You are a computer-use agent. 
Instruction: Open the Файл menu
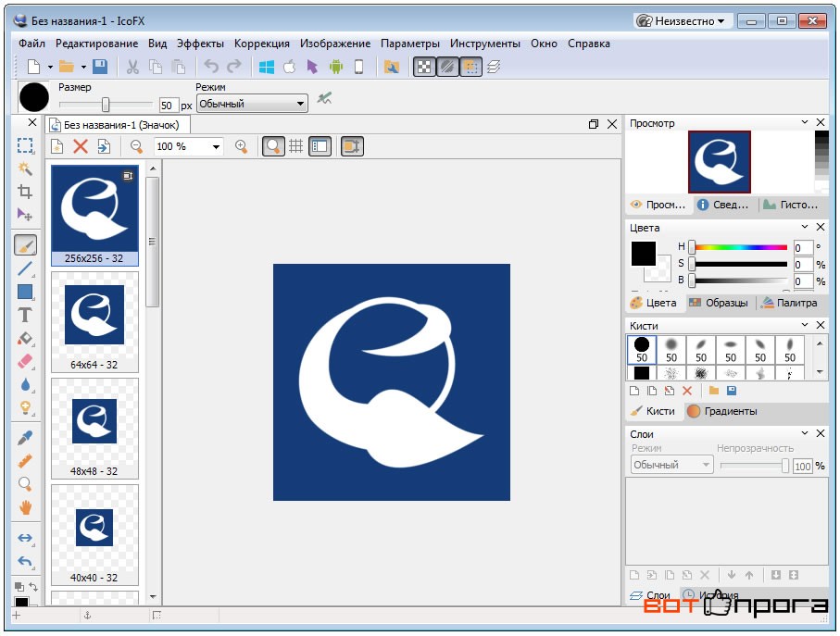31,44
